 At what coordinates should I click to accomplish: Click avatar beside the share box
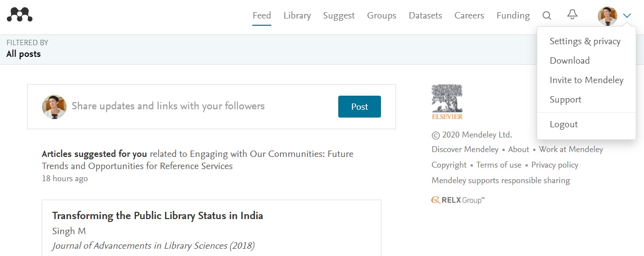[54, 107]
